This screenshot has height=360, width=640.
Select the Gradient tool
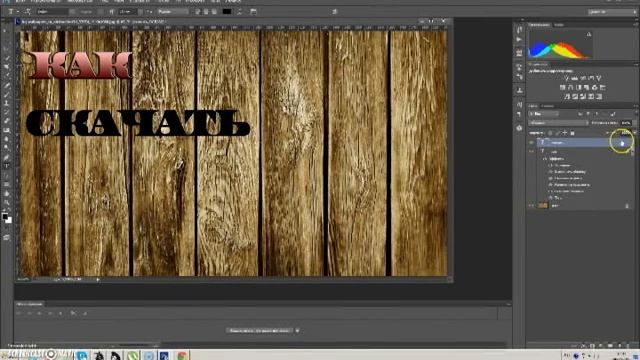tap(7, 130)
